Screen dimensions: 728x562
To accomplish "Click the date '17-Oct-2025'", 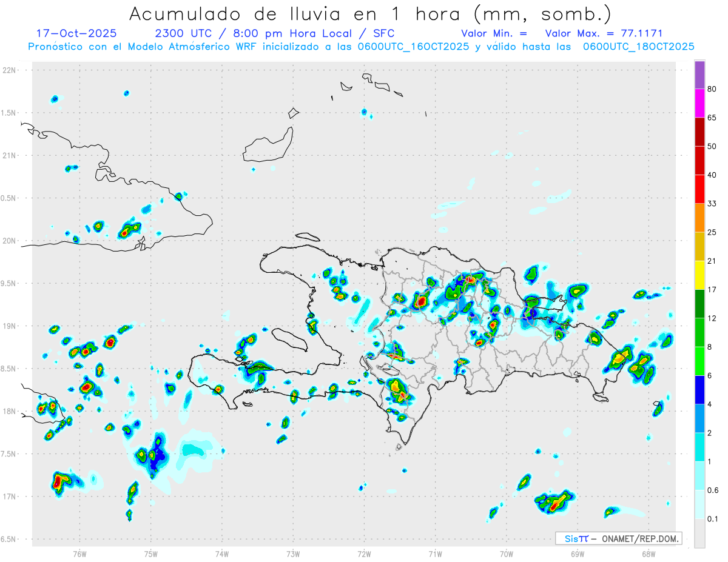I will pos(76,34).
